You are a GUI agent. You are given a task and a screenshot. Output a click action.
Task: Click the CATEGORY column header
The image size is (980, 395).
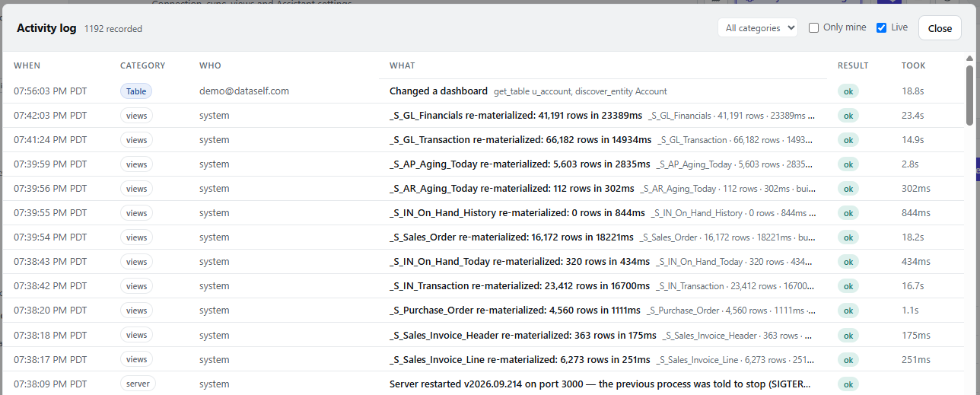(142, 65)
